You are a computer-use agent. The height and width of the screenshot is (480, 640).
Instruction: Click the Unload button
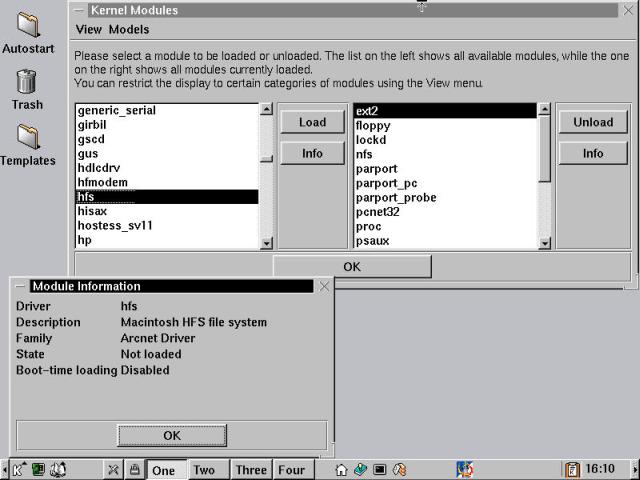point(593,122)
